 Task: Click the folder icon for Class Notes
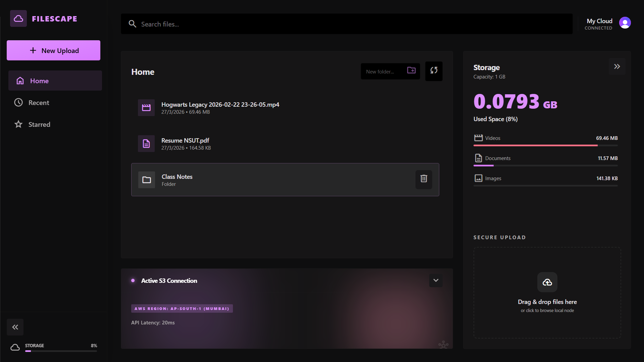point(147,180)
